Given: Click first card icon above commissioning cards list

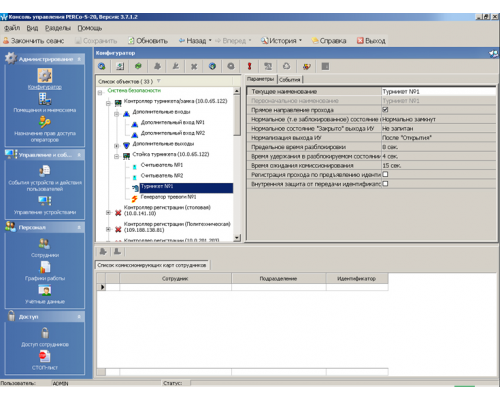Looking at the screenshot, I should coord(103,252).
